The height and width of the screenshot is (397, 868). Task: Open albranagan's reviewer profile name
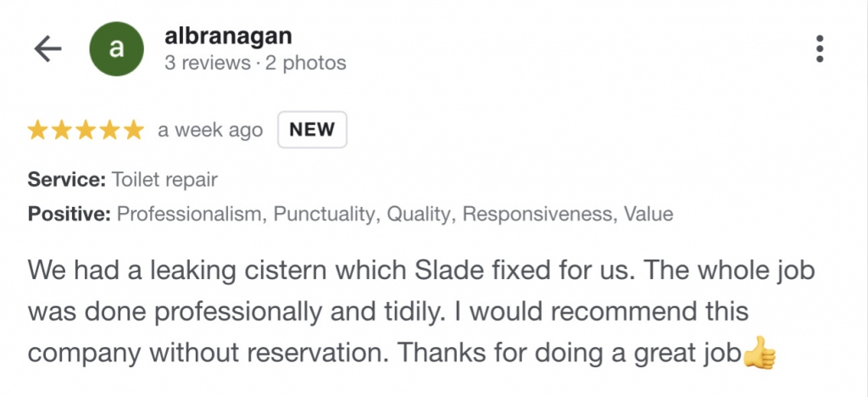(228, 36)
